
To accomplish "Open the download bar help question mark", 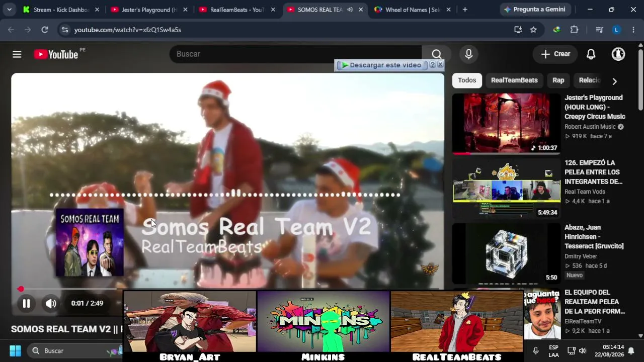I will tap(432, 65).
